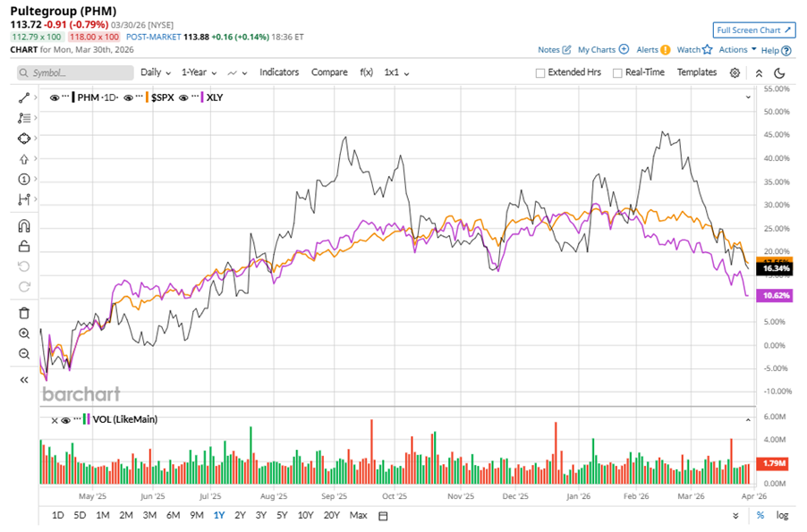This screenshot has height=532, width=807.
Task: Delete drawings with the trash icon
Action: [x=23, y=313]
